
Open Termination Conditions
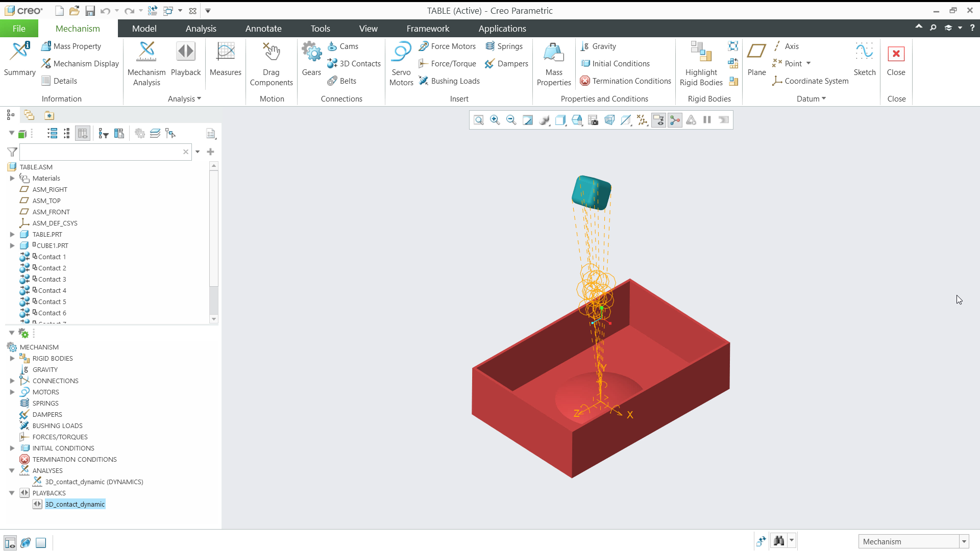coord(625,81)
